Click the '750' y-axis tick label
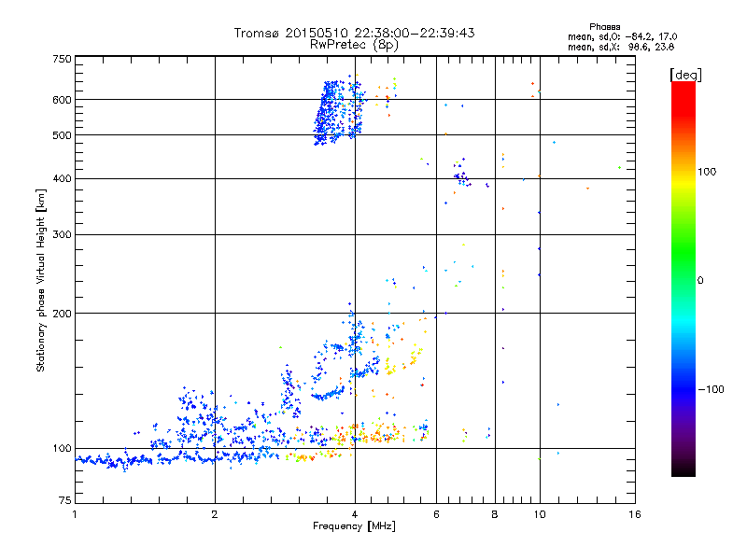Screen dimensions: 747x560 (62, 59)
